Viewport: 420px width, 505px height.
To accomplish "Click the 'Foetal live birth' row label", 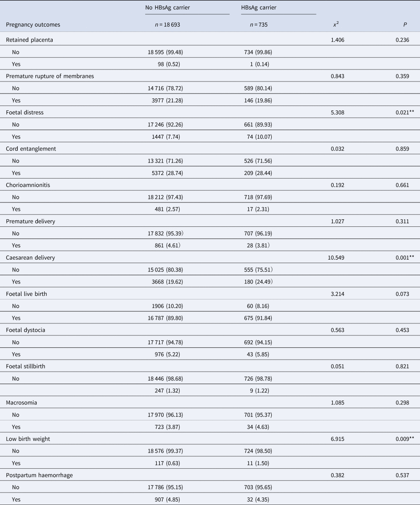I will (x=27, y=294).
